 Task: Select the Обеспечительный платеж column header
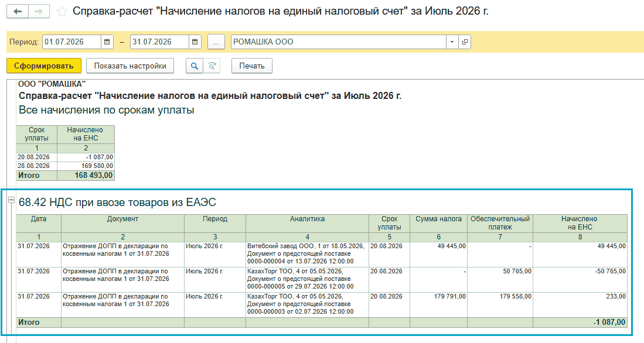click(x=500, y=223)
